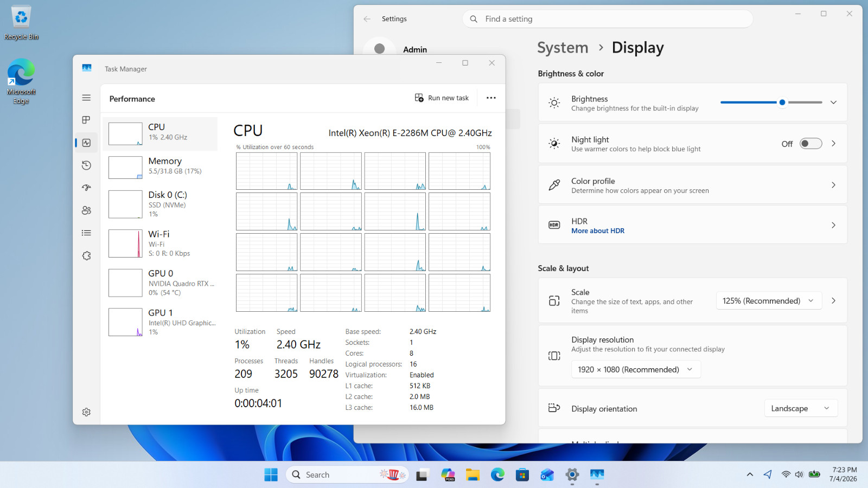Select GPU 1 Intel UHD Graphics entry
868x488 pixels.
[160, 322]
